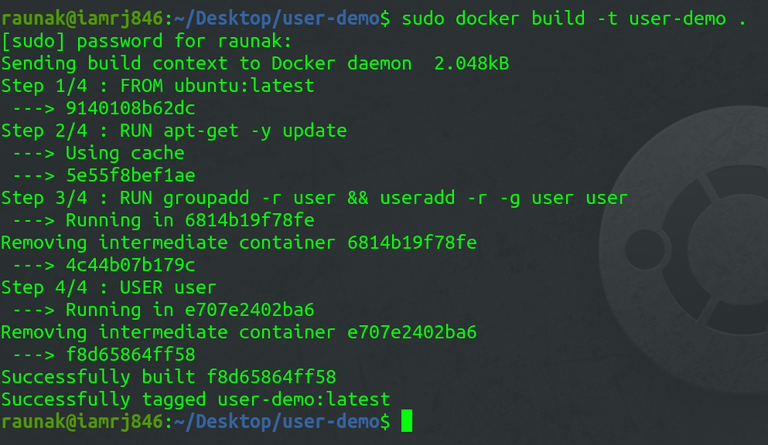
Task: Click the Step 3/4 groupadd command line
Action: (314, 198)
